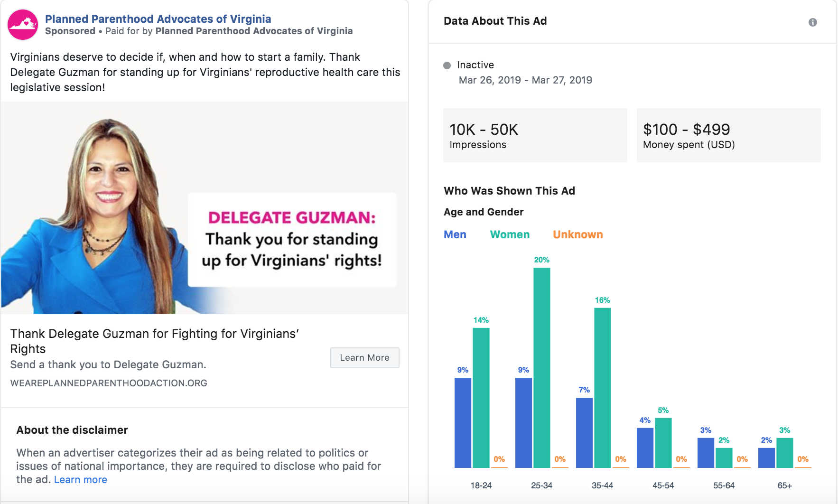Click the 3% women bar for 65+
The width and height of the screenshot is (838, 504).
point(784,453)
